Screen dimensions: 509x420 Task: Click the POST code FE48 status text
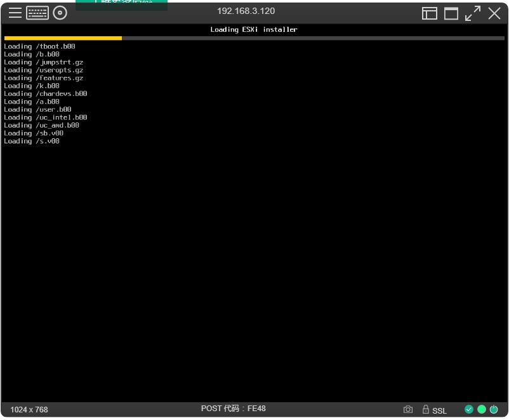point(233,409)
